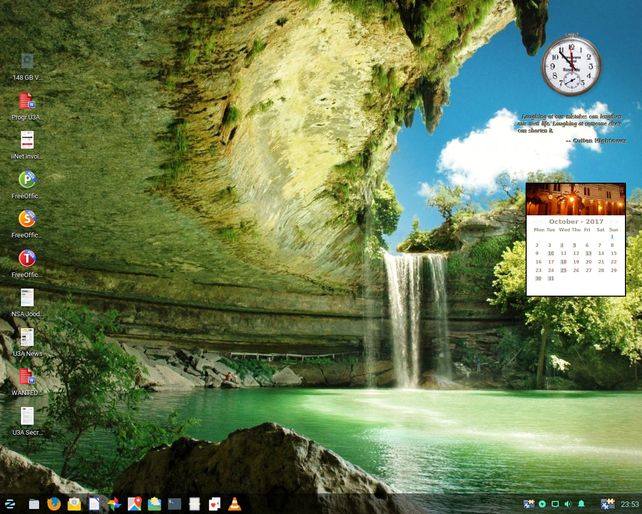The height and width of the screenshot is (514, 642).
Task: Click the analog clock desktop widget
Action: pos(572,66)
